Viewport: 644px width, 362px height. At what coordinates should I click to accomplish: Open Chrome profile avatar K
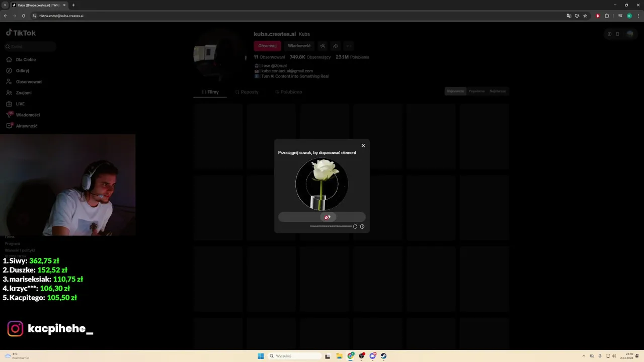point(629,16)
